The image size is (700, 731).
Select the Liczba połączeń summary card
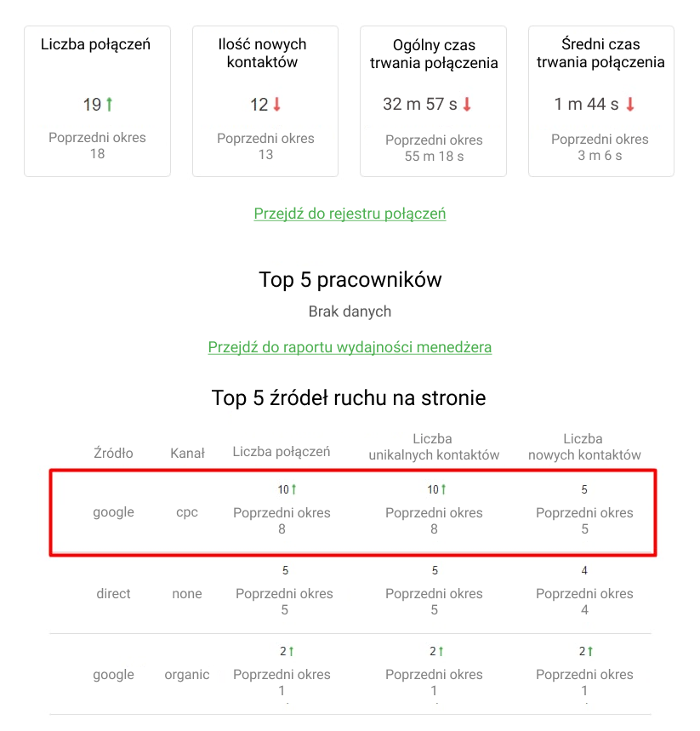[x=98, y=101]
